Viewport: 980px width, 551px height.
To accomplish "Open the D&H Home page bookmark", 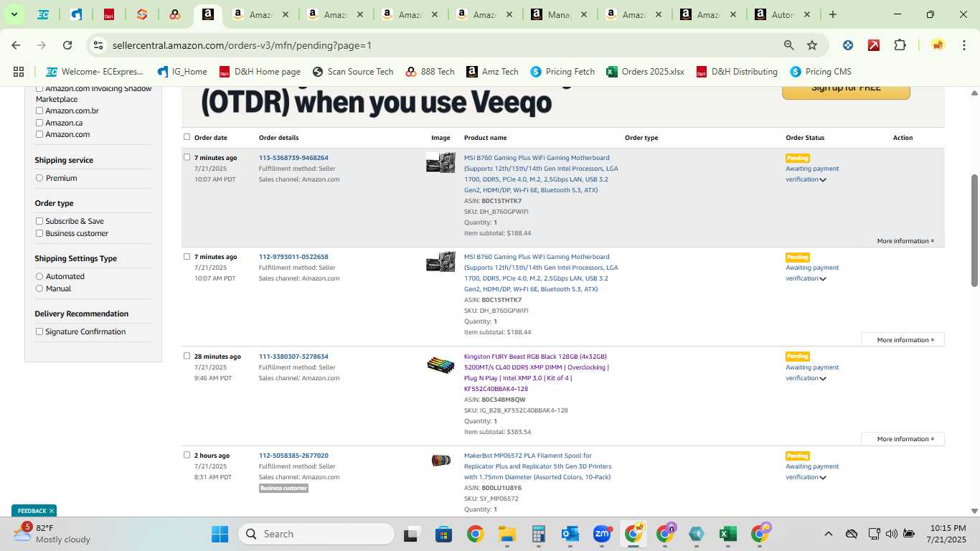I will click(260, 72).
